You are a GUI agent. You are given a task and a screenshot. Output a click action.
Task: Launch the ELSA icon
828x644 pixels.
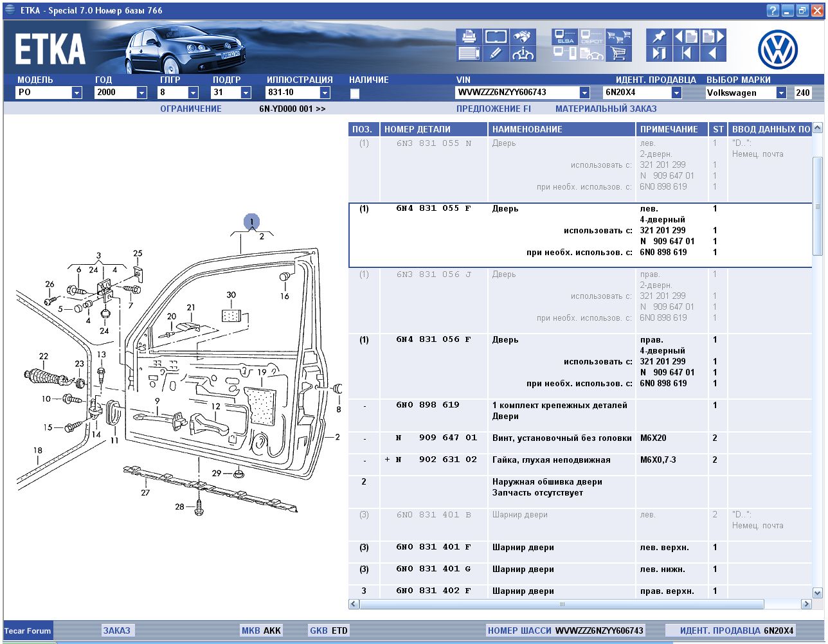(x=565, y=37)
